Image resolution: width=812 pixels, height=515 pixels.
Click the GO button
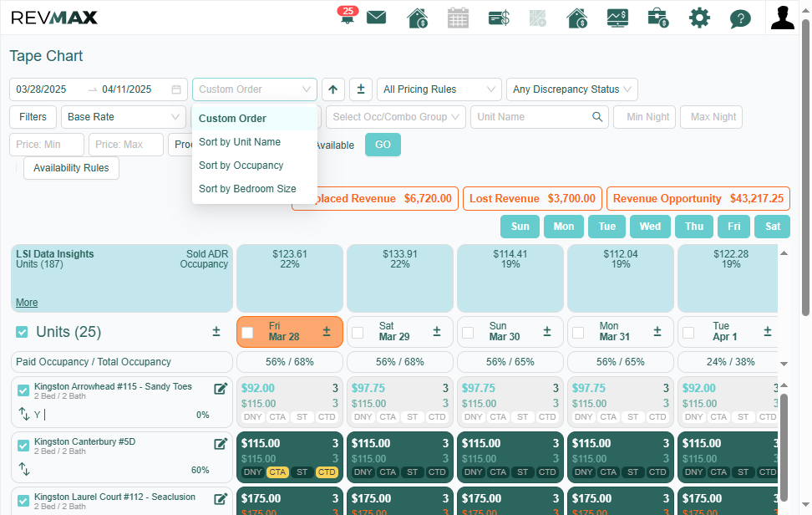383,145
